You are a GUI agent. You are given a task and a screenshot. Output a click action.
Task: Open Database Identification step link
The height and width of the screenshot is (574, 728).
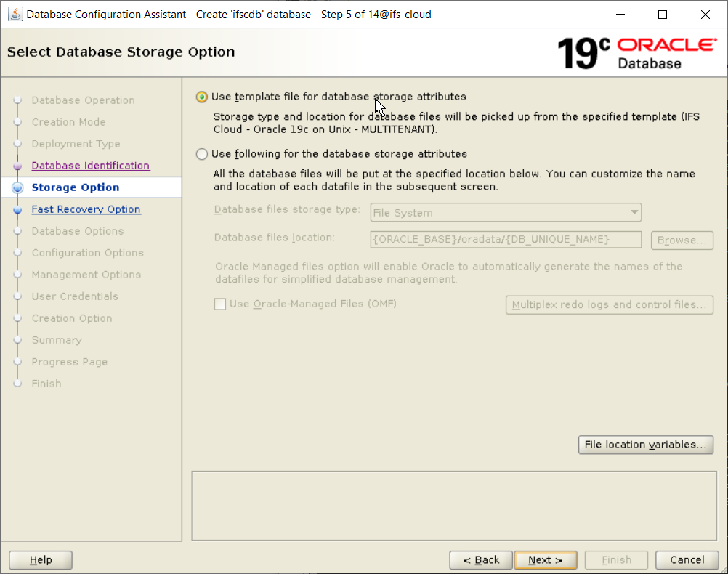tap(91, 166)
